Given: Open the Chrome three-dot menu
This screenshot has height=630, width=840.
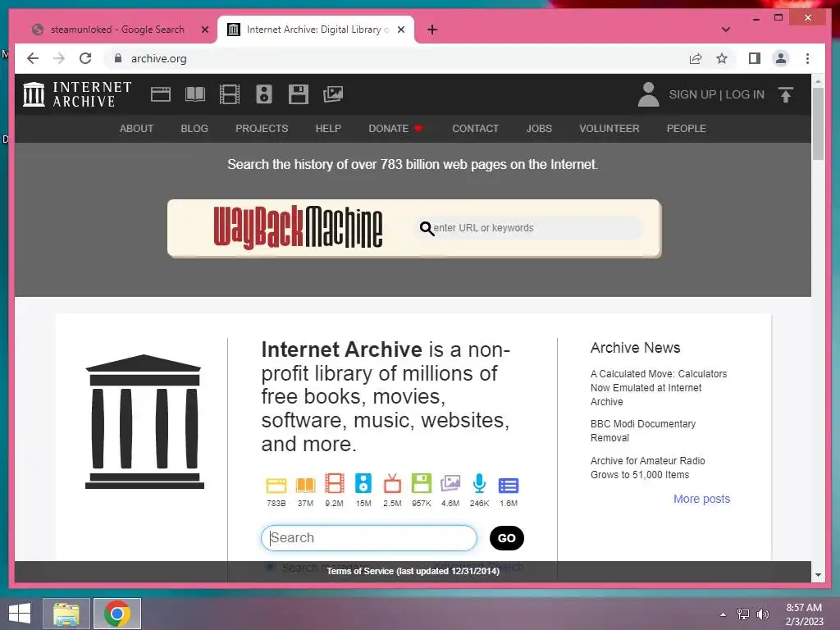Looking at the screenshot, I should [x=807, y=58].
